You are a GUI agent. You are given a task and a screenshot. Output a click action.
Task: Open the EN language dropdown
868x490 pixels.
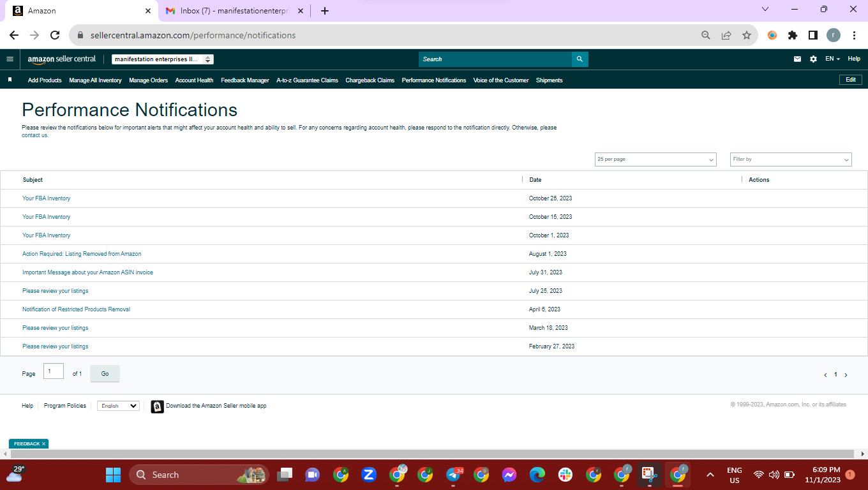point(832,59)
